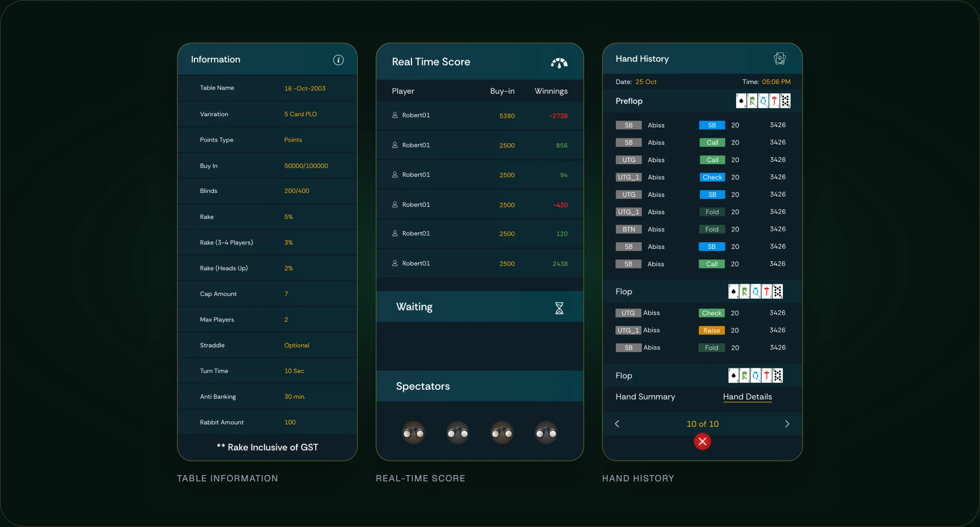Expand the Spectators section
980x527 pixels.
click(x=479, y=386)
